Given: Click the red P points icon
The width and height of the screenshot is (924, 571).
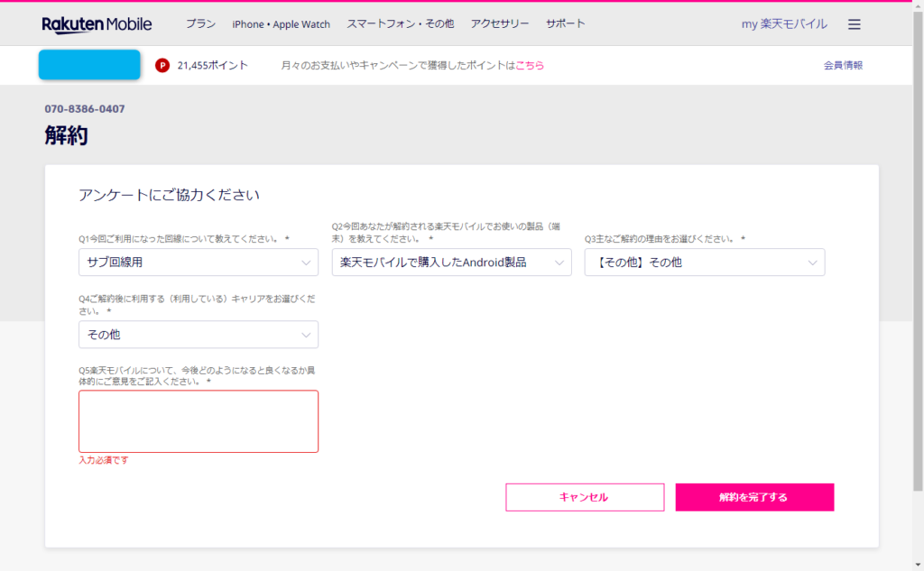Looking at the screenshot, I should coord(162,65).
